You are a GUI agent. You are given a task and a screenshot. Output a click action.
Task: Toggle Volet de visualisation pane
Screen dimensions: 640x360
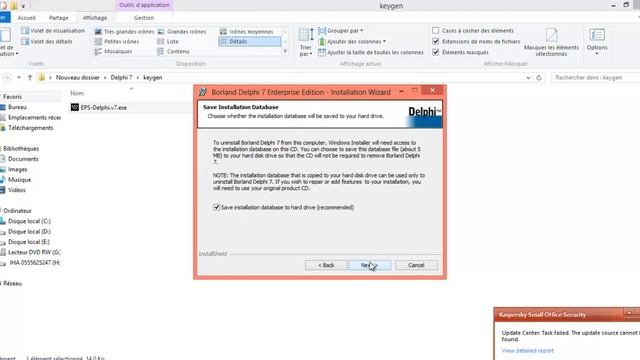[x=53, y=31]
